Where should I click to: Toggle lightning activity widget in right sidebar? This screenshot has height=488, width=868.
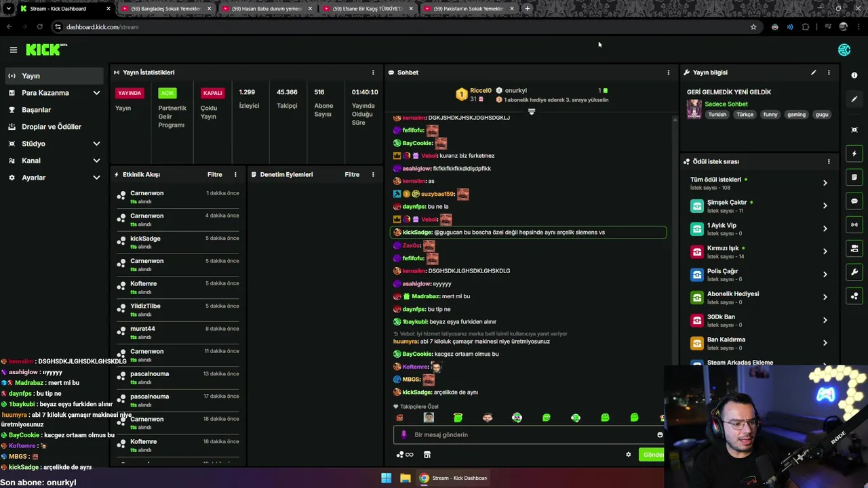[x=854, y=154]
